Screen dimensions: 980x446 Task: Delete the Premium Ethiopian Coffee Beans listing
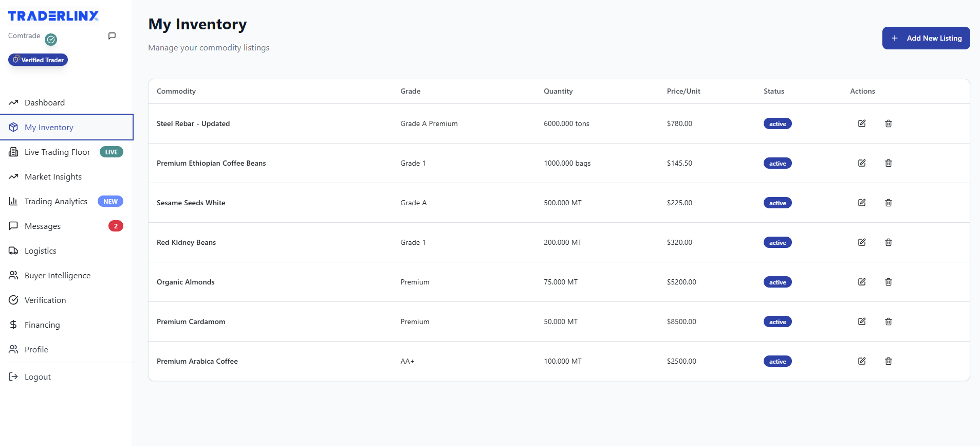[x=888, y=163]
